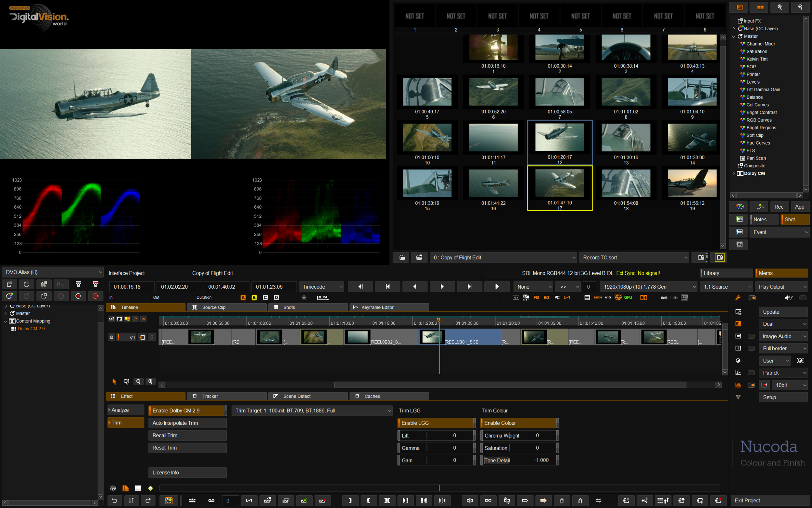Toggle Enable LGG
Image resolution: width=812 pixels, height=508 pixels.
(x=436, y=423)
